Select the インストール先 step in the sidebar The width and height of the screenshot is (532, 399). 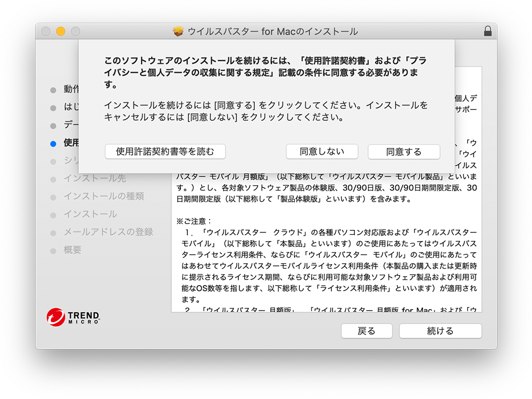[x=95, y=179]
